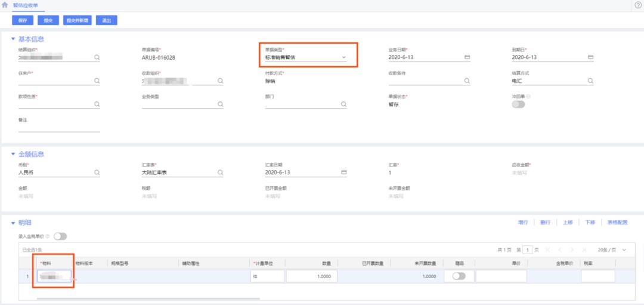Viewport: 644px width, 305px height.
Task: Click search icon in 汇率表 field
Action: [220, 172]
